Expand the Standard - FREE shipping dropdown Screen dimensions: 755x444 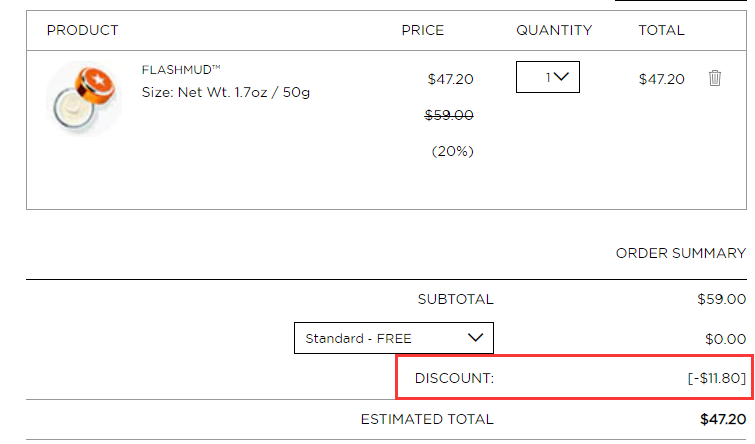click(393, 338)
